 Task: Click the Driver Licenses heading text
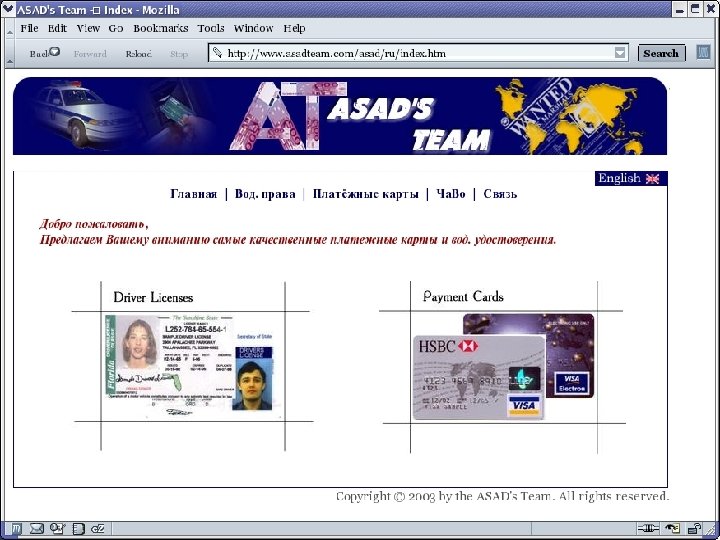(x=153, y=298)
